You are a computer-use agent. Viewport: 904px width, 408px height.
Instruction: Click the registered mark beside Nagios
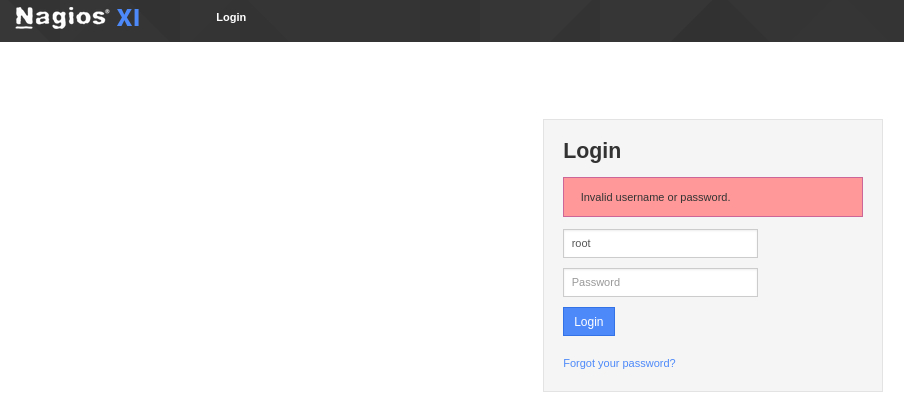(107, 10)
